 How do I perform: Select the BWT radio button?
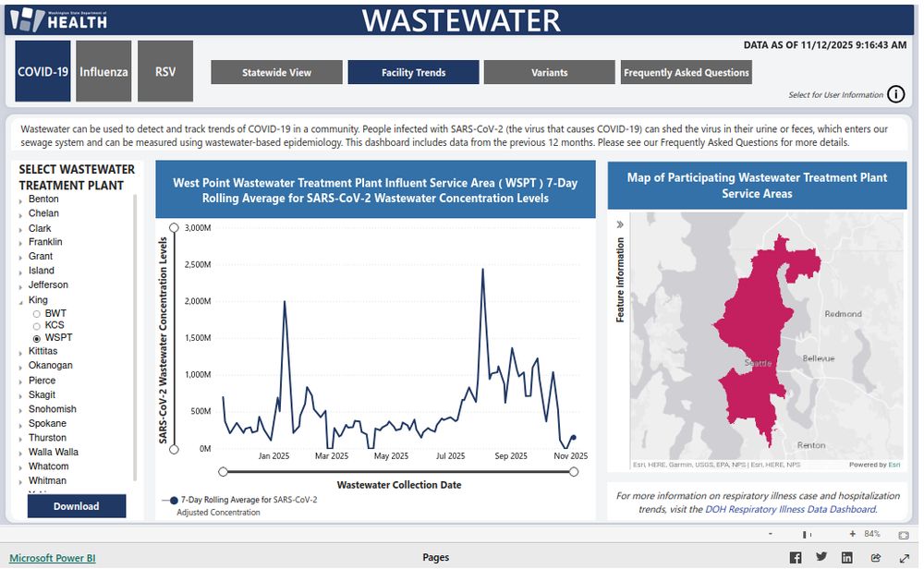pyautogui.click(x=36, y=313)
